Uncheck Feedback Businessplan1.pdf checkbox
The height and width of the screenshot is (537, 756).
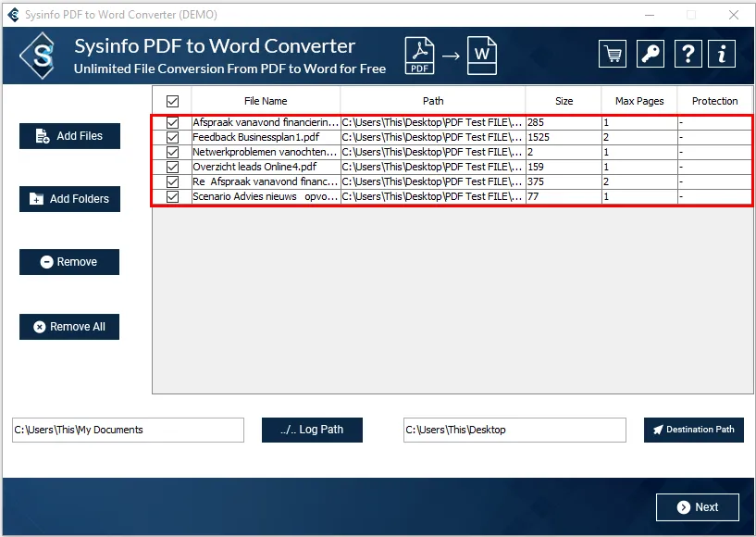coord(172,137)
